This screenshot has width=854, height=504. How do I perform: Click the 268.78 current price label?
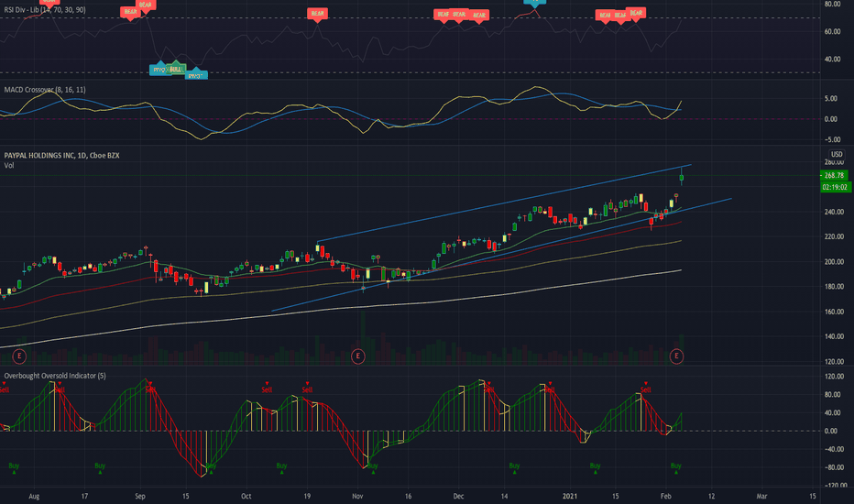tap(834, 175)
